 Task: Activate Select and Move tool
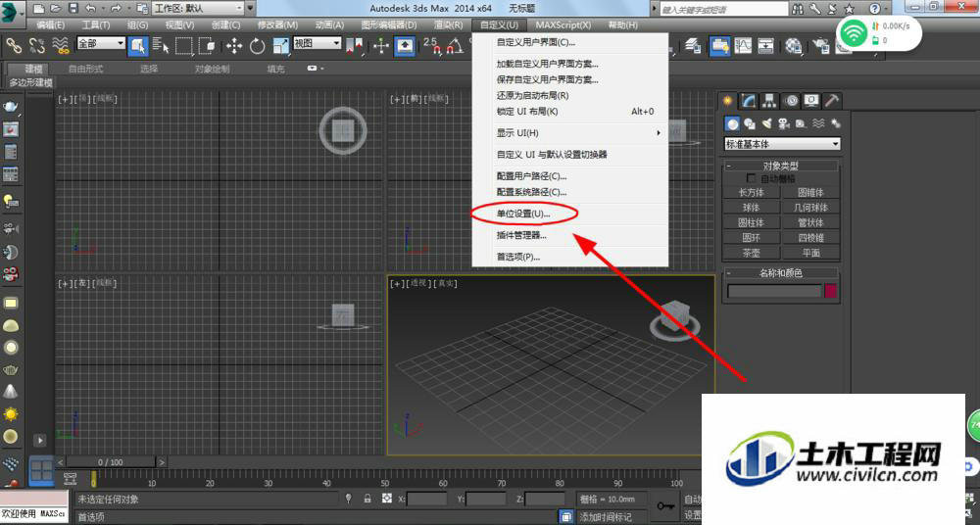point(234,46)
